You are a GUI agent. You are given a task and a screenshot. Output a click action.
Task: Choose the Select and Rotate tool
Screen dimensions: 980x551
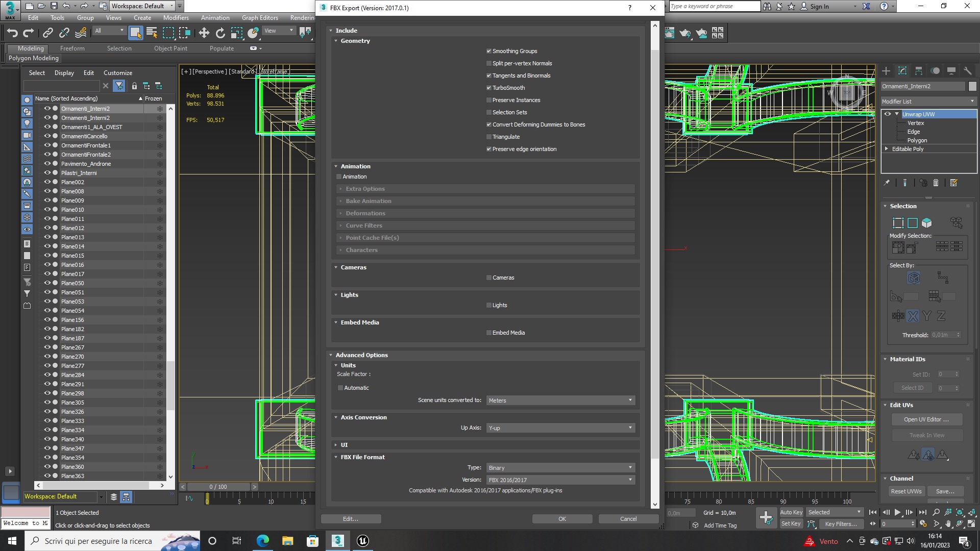(220, 33)
